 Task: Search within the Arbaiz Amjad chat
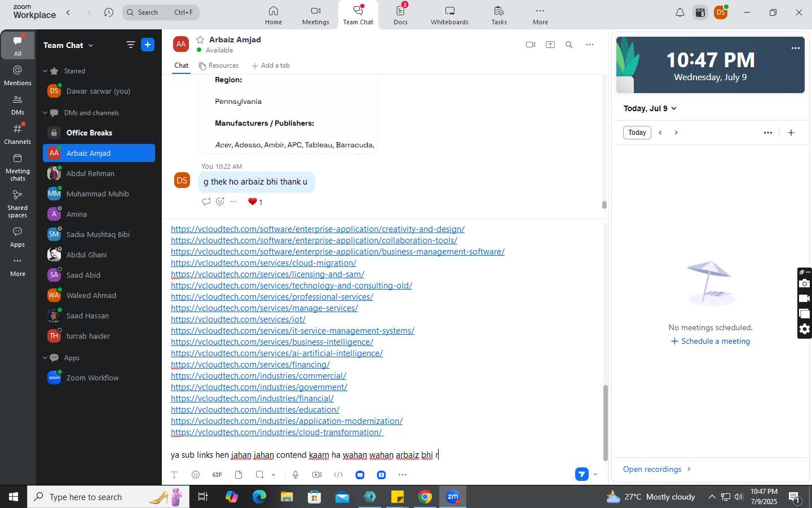[569, 45]
